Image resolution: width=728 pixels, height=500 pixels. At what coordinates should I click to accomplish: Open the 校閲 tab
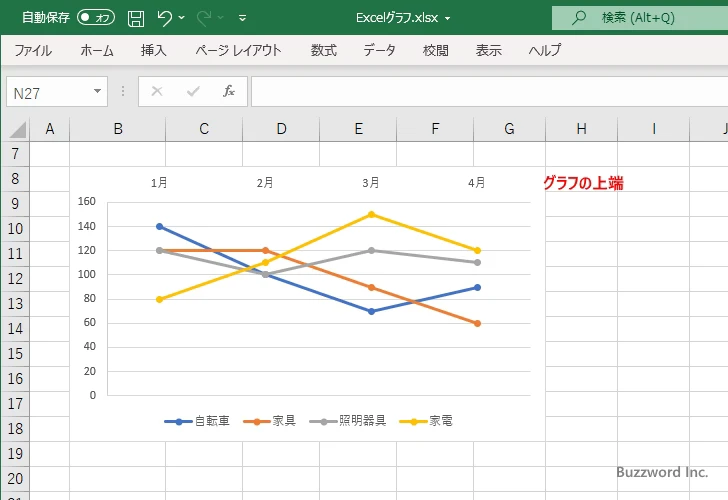[x=436, y=50]
